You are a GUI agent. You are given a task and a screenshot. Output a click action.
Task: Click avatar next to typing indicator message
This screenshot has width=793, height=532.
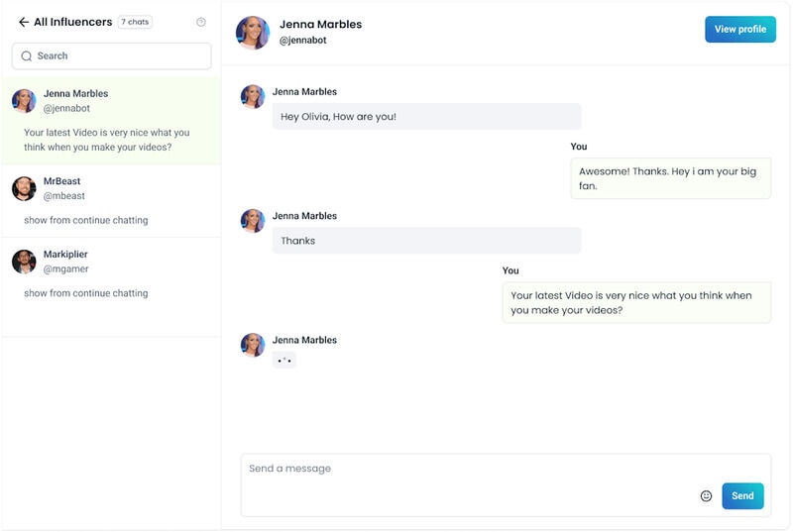pos(253,345)
